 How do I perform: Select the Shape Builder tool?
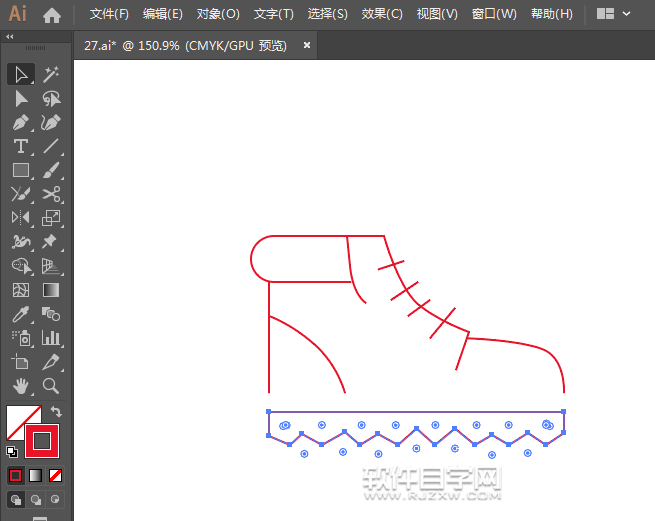[21, 266]
